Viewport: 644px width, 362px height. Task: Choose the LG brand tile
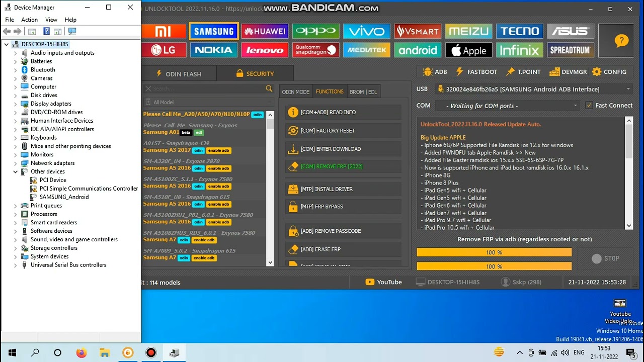(x=164, y=50)
